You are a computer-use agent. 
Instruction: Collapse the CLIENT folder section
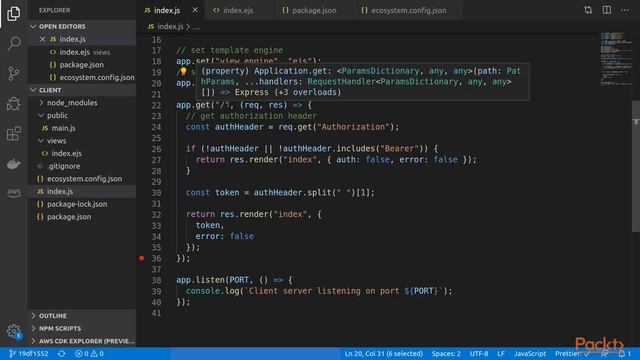(82, 90)
